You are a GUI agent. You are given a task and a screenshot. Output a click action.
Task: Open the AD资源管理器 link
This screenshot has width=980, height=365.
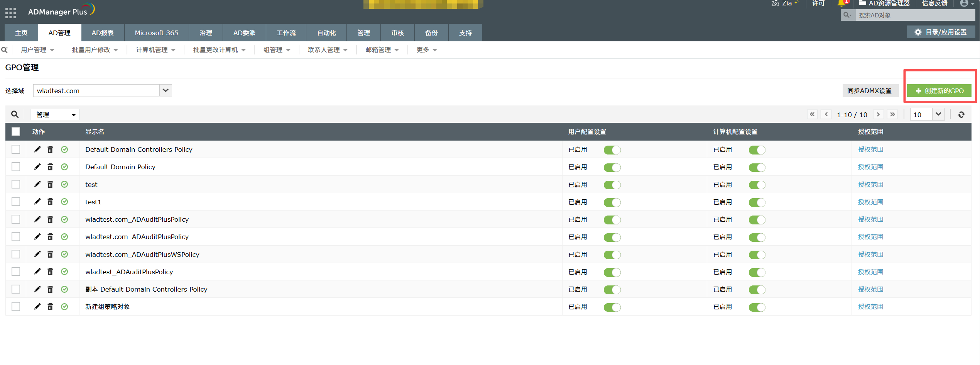pos(884,3)
